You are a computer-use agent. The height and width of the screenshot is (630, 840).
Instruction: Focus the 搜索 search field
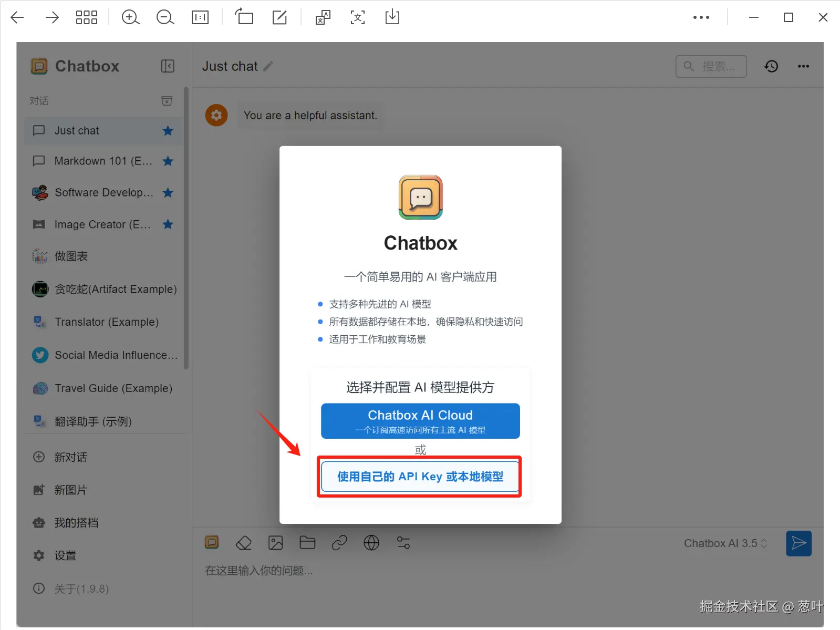coord(711,66)
